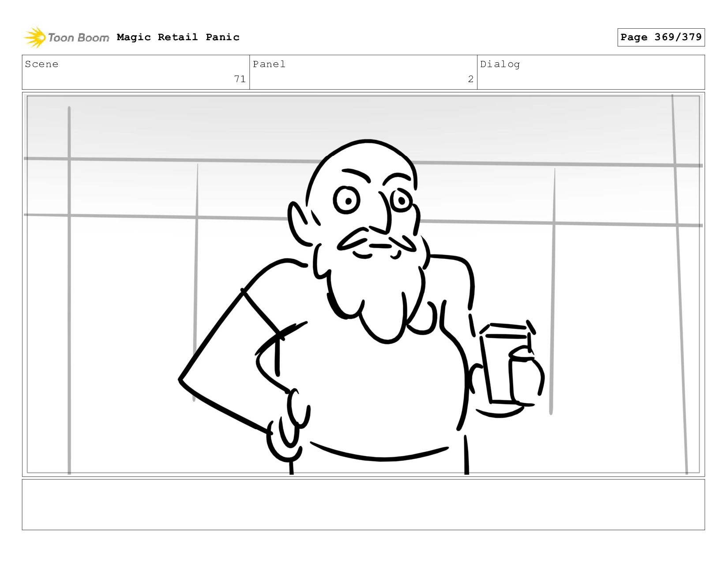Select the scene number '71'
The width and height of the screenshot is (728, 563).
coord(240,79)
